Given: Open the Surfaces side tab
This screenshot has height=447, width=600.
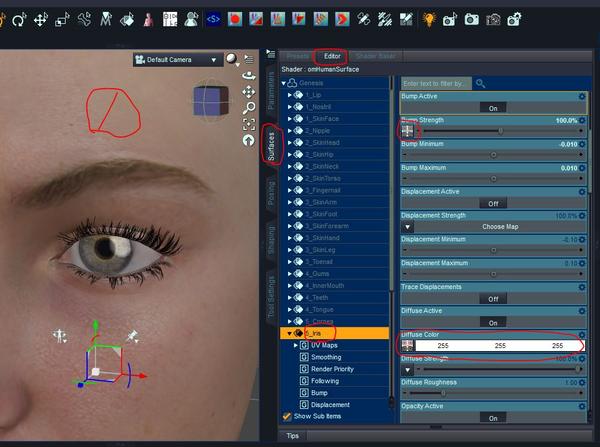Looking at the screenshot, I should coord(271,145).
